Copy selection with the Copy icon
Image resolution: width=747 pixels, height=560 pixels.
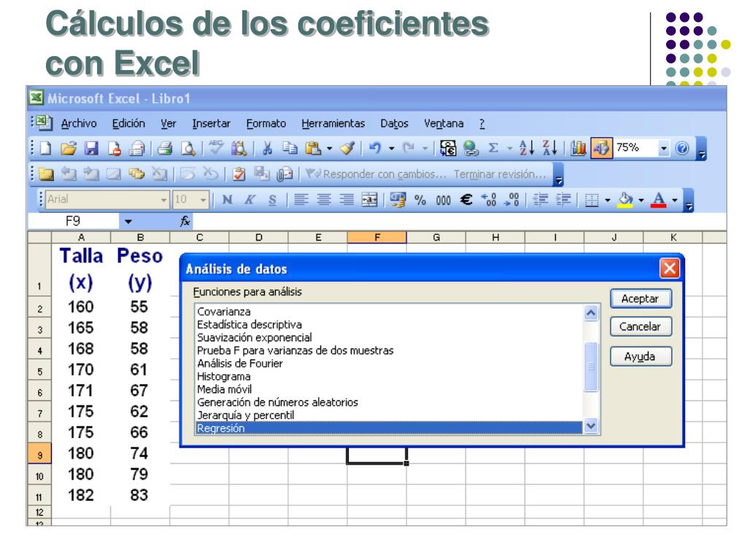[x=290, y=149]
